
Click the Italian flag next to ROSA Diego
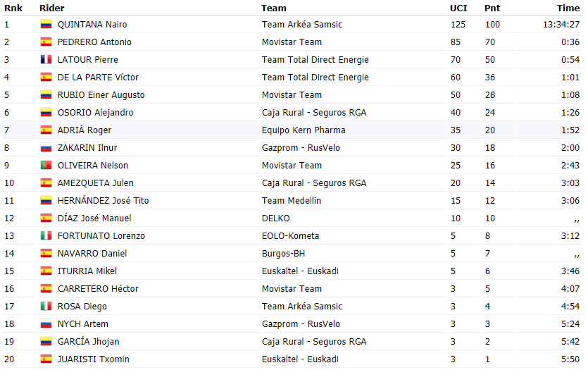click(46, 306)
